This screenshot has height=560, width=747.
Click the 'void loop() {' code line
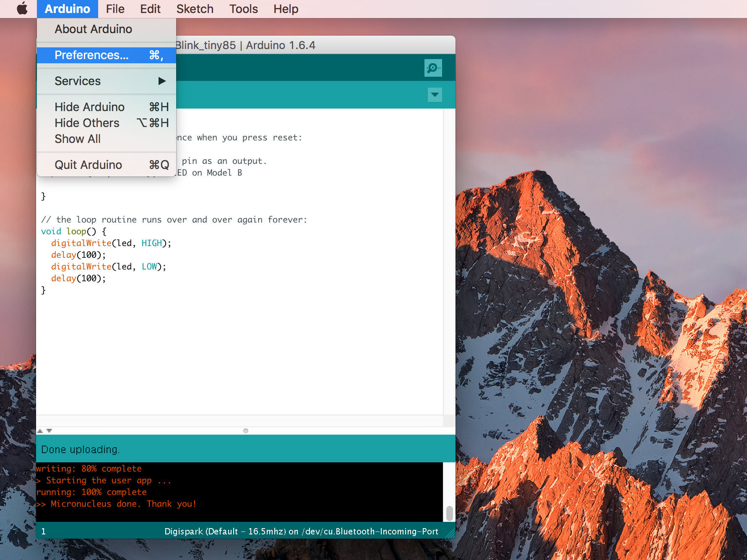[x=74, y=231]
